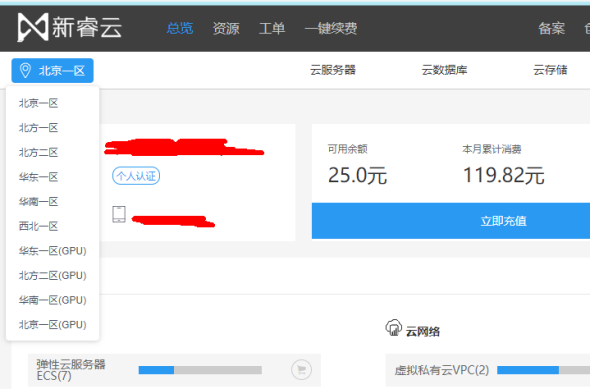Screen dimensions: 590x389
Task: Select 华南一区 region
Action: pos(38,202)
